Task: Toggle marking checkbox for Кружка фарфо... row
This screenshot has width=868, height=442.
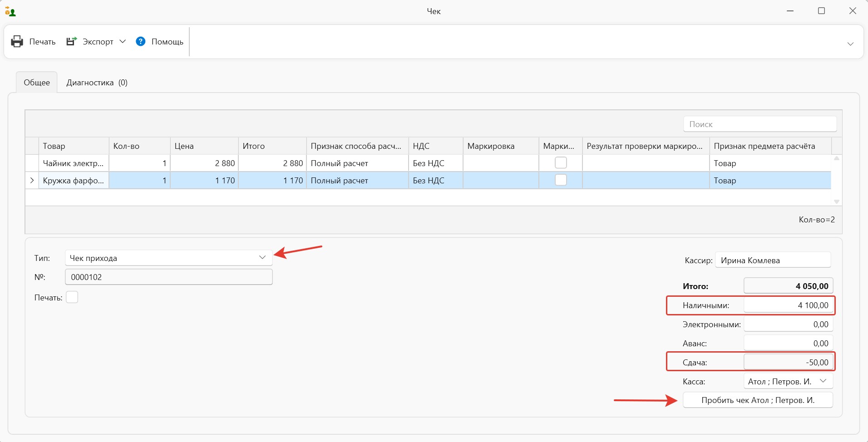Action: [x=561, y=180]
